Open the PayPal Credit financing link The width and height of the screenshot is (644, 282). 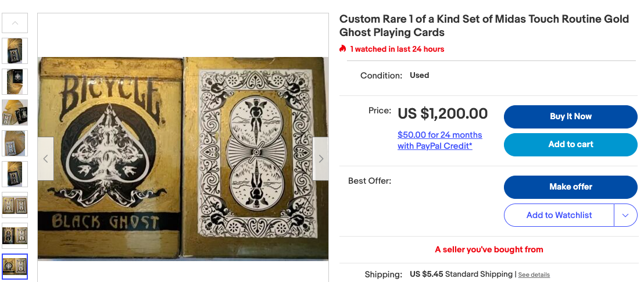[439, 140]
